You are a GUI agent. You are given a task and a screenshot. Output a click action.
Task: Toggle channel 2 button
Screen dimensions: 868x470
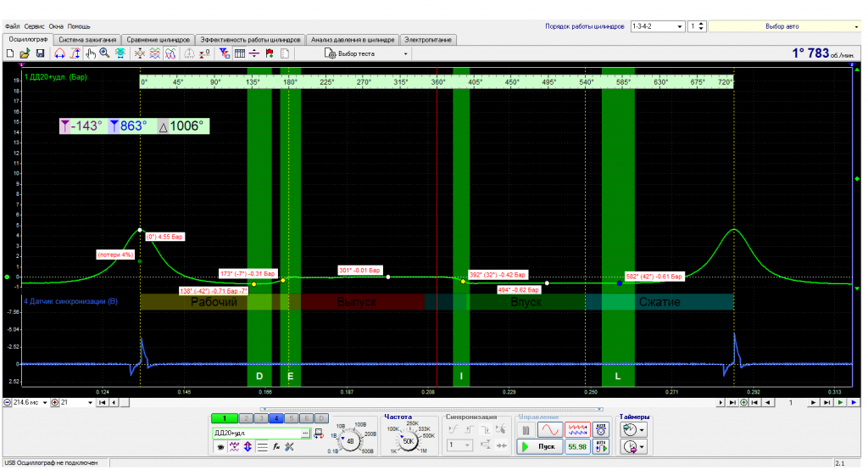(247, 418)
